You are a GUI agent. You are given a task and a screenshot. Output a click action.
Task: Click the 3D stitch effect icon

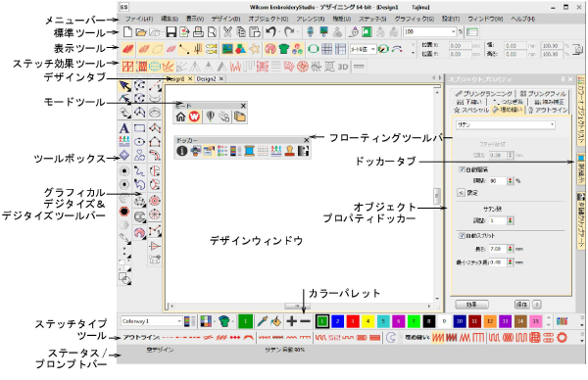[343, 67]
